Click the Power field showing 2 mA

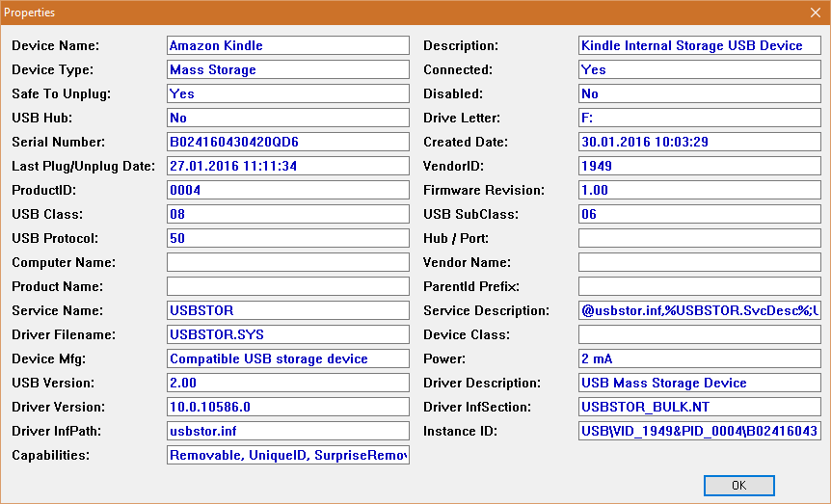700,358
